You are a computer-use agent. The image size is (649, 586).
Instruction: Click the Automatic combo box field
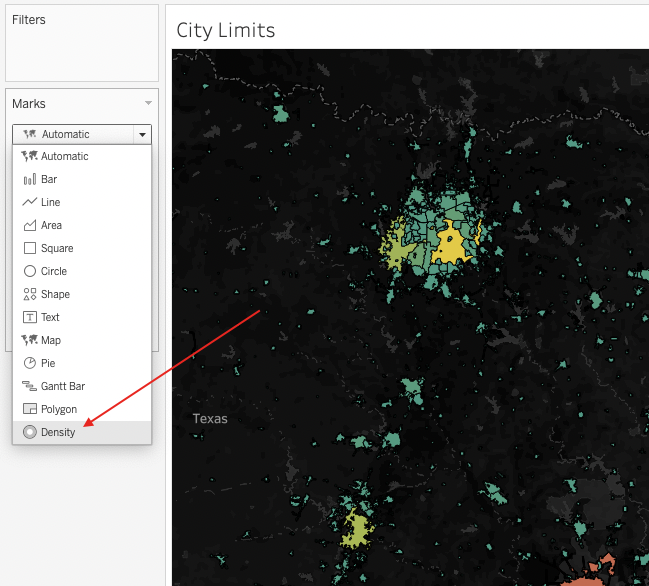(82, 134)
